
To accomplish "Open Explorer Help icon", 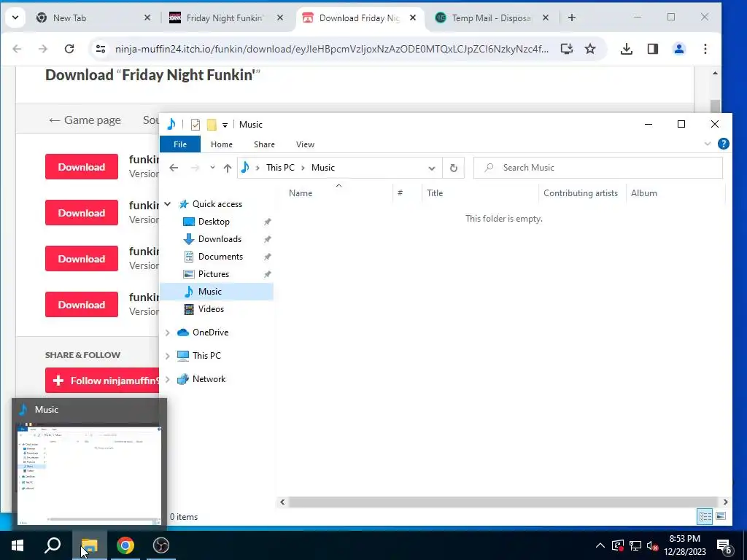I will pos(723,144).
